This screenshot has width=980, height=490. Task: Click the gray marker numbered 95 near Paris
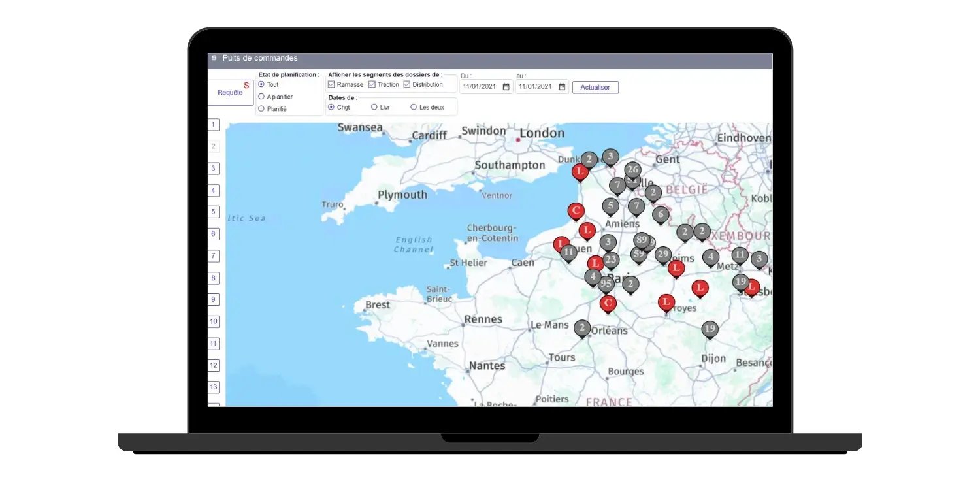(606, 284)
